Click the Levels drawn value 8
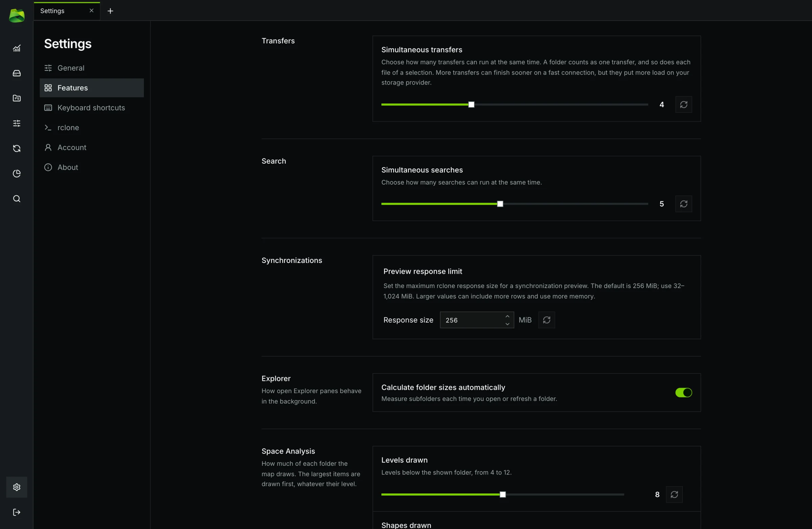812x529 pixels. pos(657,495)
